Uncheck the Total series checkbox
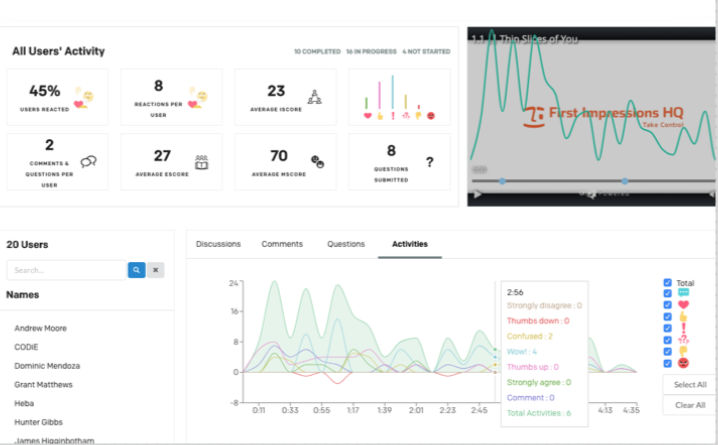The image size is (718, 445). 668,283
